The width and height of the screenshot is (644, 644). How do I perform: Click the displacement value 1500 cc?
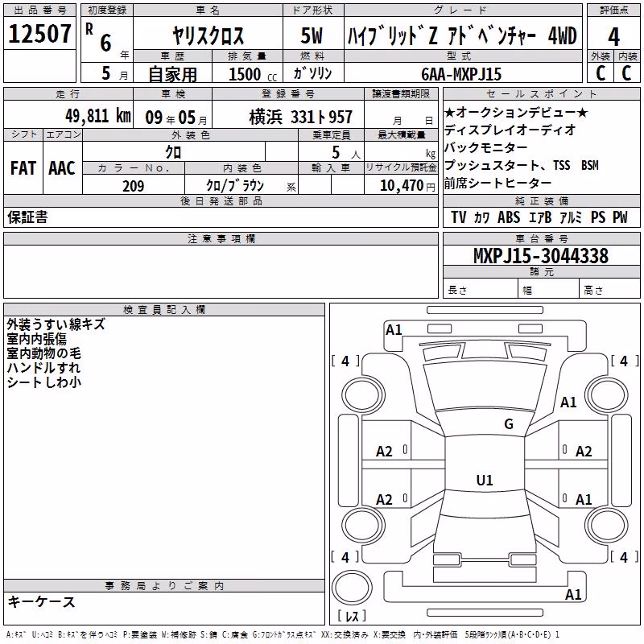(x=253, y=74)
